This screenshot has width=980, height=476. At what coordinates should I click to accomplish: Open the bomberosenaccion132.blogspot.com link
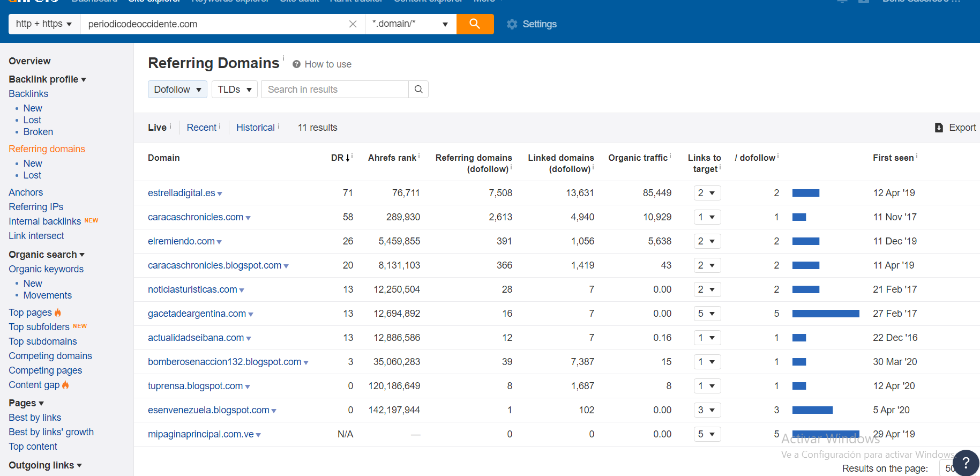pos(225,362)
